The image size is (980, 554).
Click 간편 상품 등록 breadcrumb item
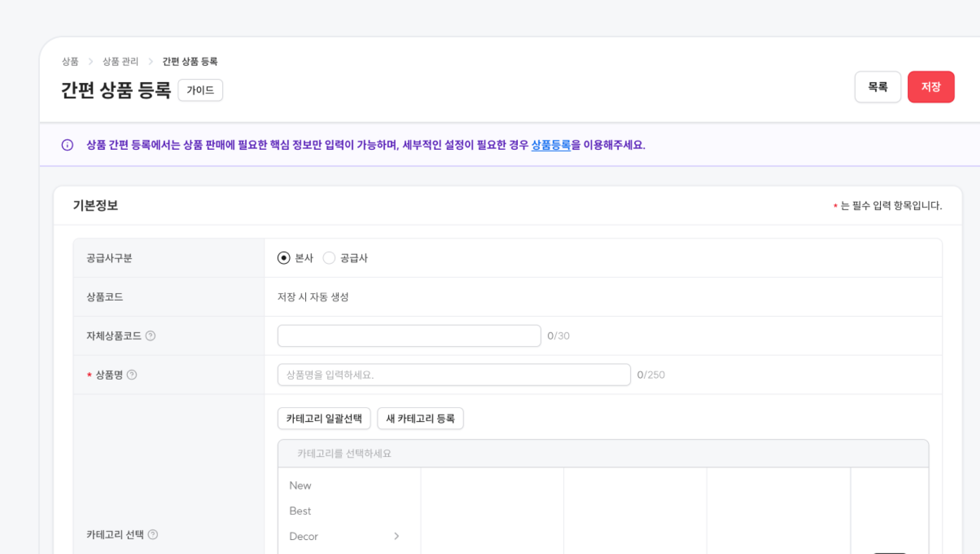pyautogui.click(x=190, y=61)
